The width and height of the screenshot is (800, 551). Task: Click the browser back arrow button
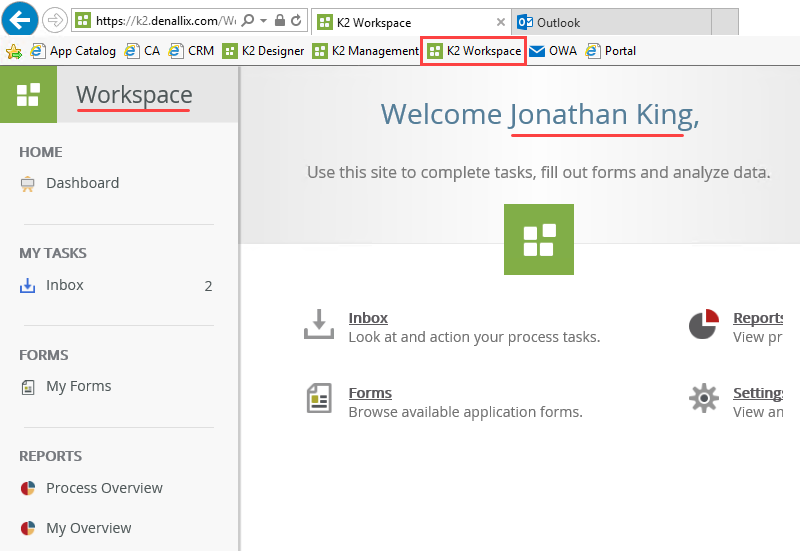pos(20,20)
